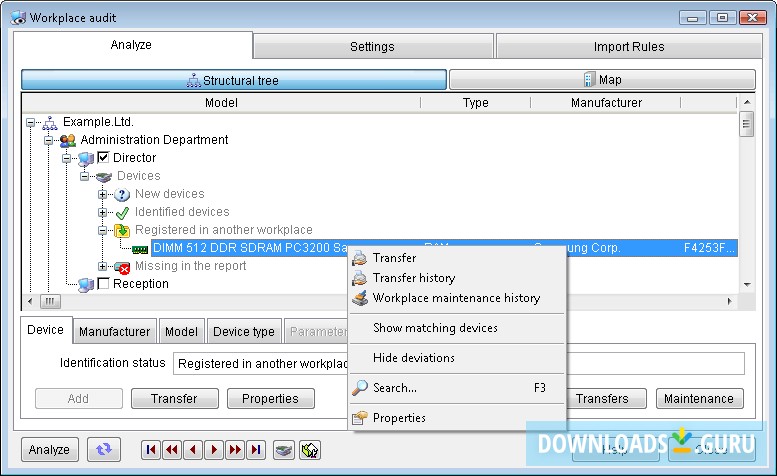Image resolution: width=777 pixels, height=476 pixels.
Task: Click the New devices question mark icon
Action: pos(122,195)
